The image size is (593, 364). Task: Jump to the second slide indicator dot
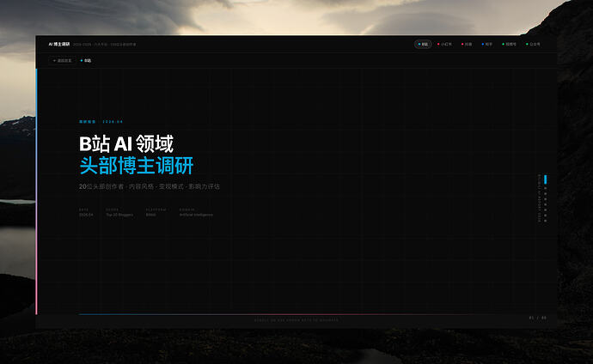click(546, 188)
